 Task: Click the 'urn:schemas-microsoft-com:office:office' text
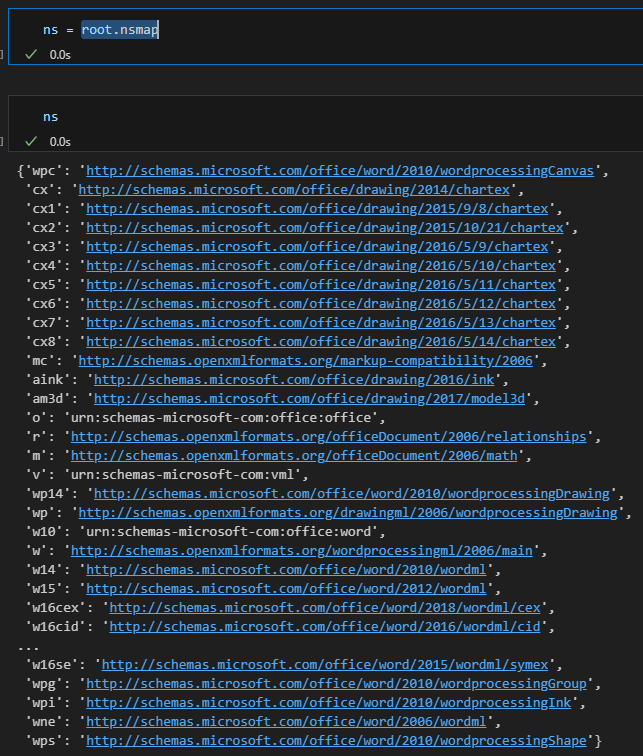click(x=221, y=418)
